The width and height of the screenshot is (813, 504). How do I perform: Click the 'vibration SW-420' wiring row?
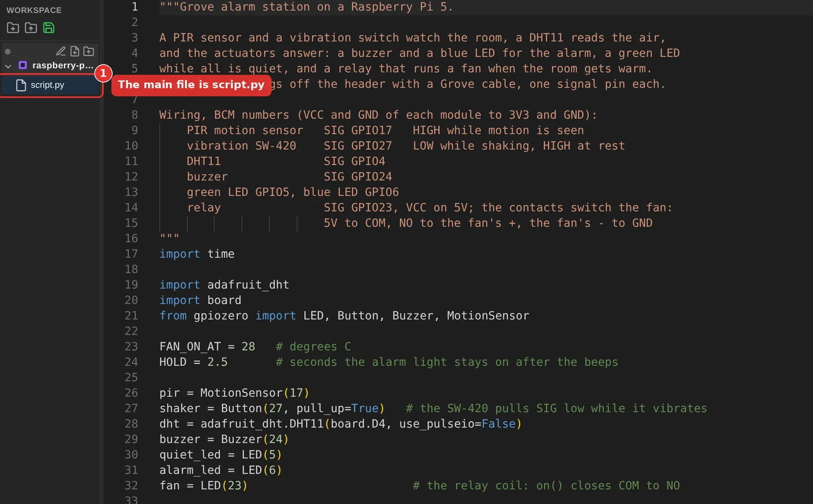pos(405,146)
